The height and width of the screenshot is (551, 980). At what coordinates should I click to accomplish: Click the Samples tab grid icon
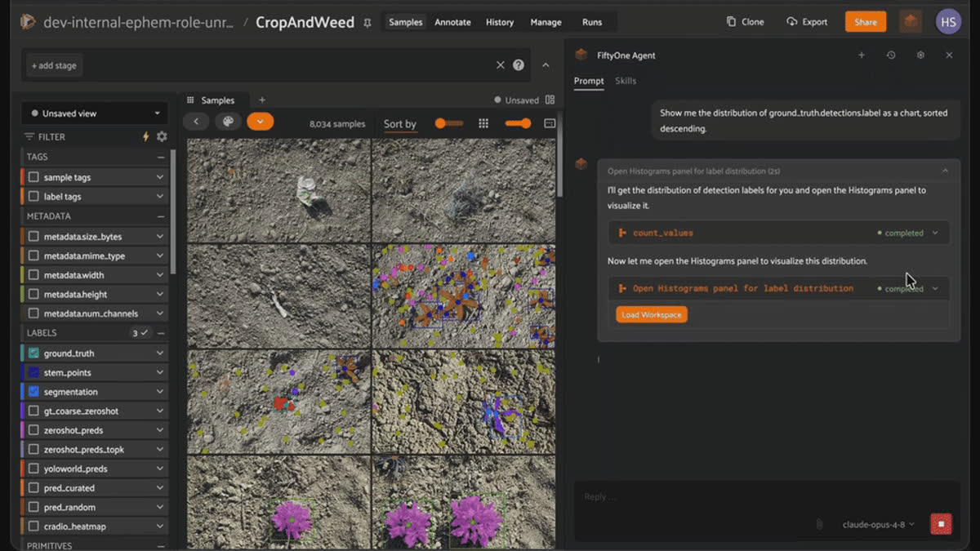(x=190, y=100)
